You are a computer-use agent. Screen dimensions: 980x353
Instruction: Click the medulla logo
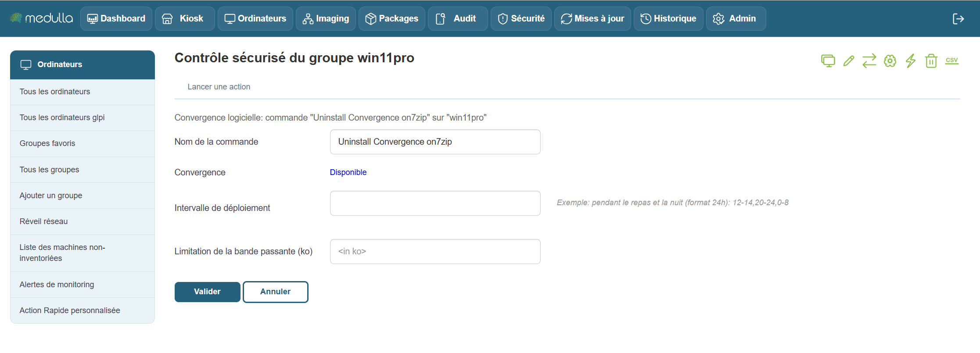pyautogui.click(x=42, y=18)
